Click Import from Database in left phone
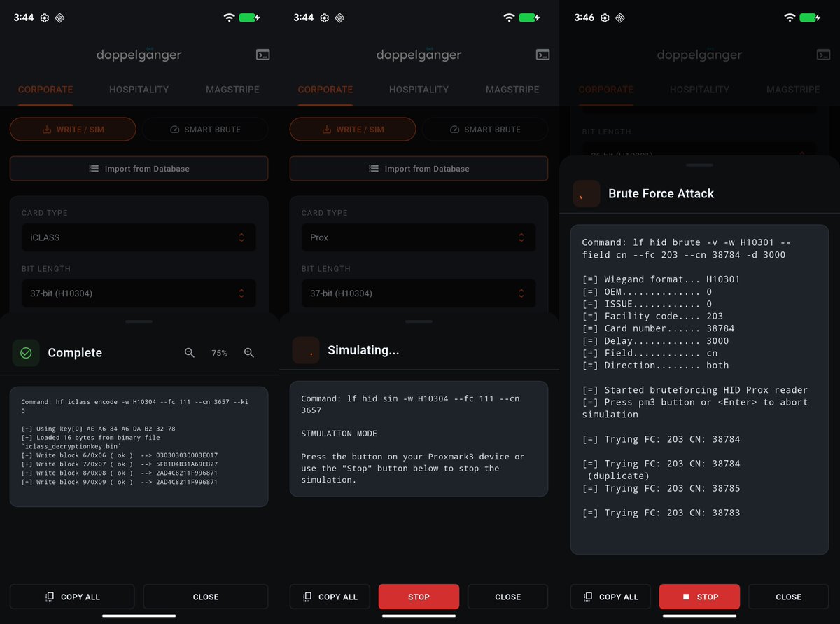This screenshot has height=624, width=840. click(x=139, y=169)
